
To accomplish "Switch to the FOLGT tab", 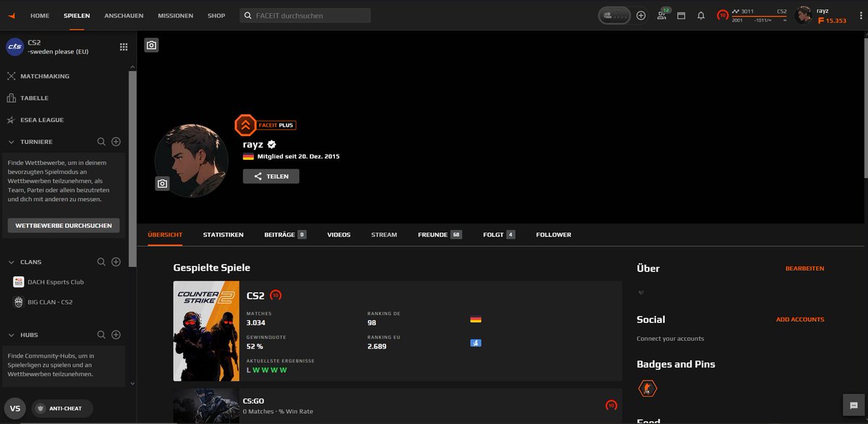I will 499,234.
